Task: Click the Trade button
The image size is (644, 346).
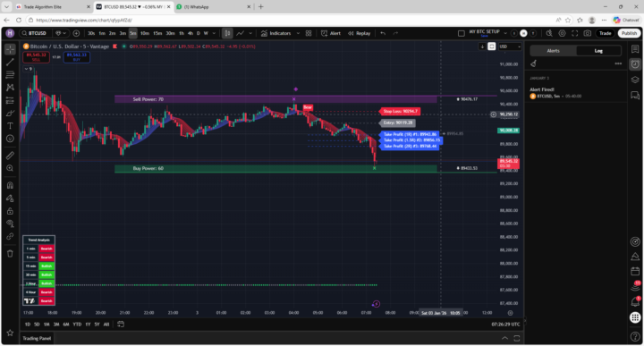Action: click(x=605, y=33)
